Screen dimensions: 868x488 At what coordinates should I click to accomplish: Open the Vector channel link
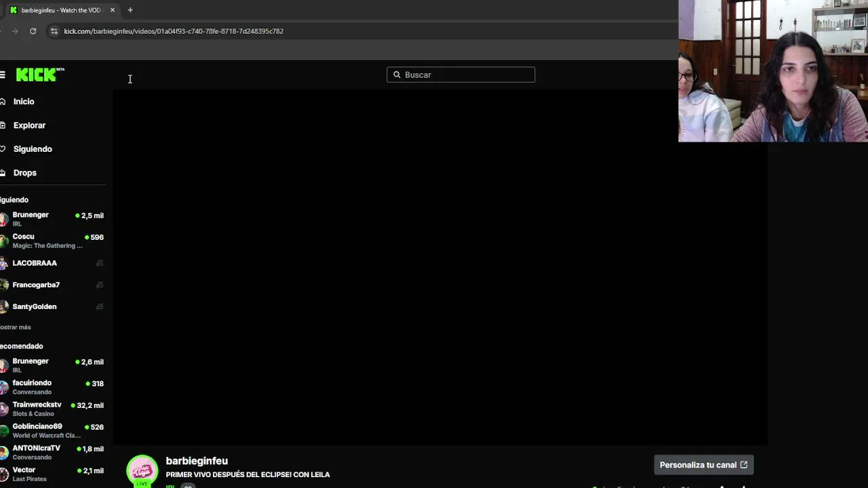point(24,470)
